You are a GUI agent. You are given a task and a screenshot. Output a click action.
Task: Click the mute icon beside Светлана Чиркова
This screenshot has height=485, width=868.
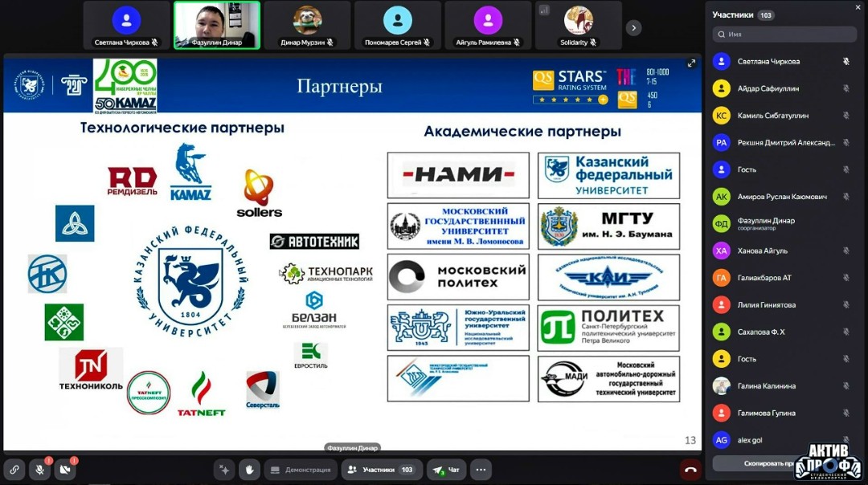click(845, 60)
